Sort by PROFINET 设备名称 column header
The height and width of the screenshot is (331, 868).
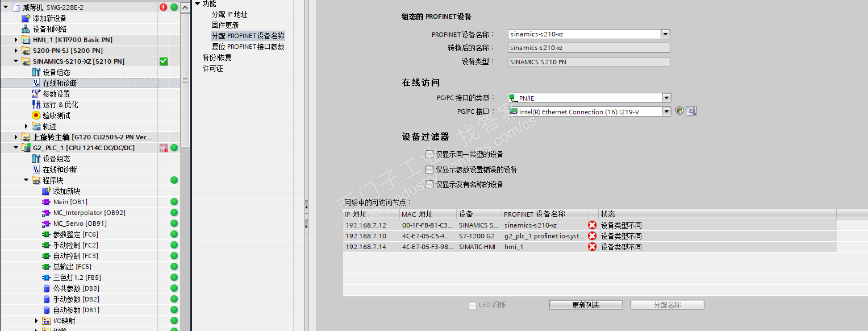(544, 214)
